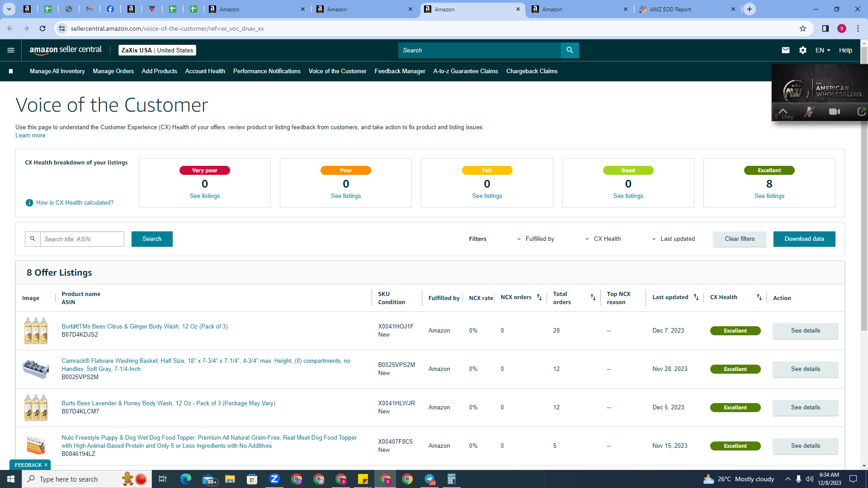This screenshot has width=868, height=488.
Task: Open Telegram from the taskbar
Action: tap(429, 479)
